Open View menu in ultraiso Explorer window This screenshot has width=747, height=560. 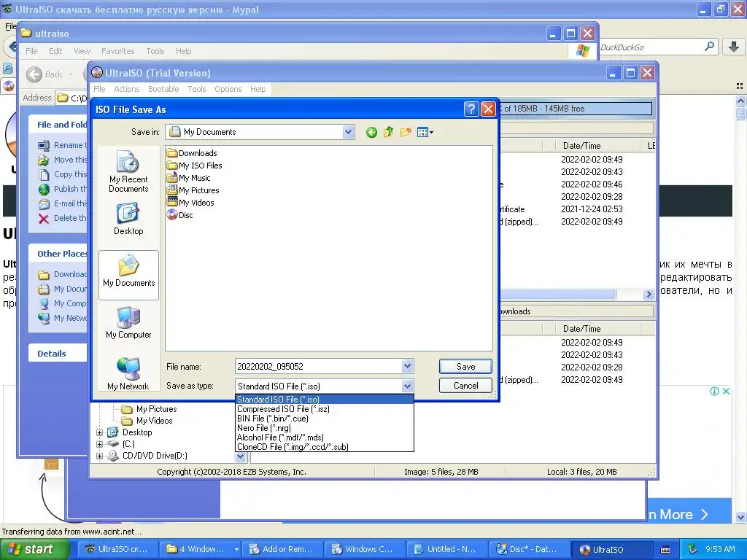pos(82,51)
